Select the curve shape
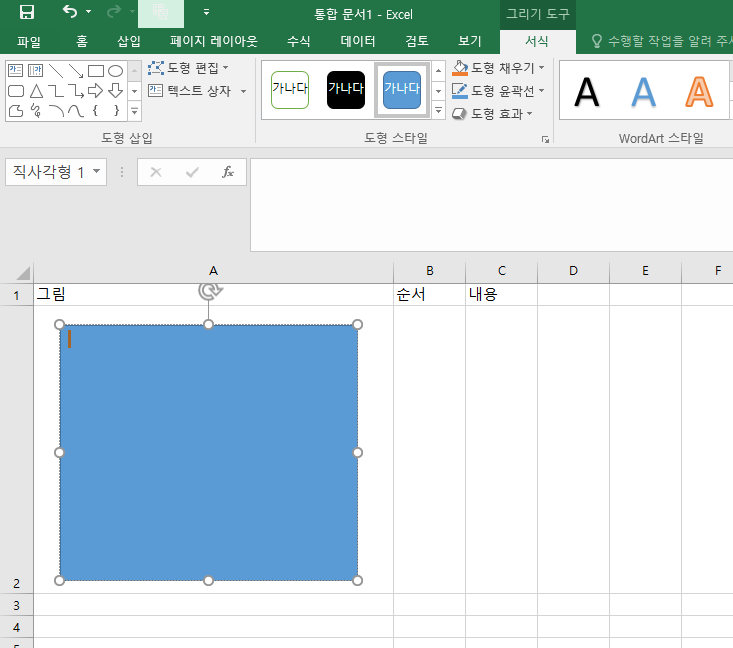The width and height of the screenshot is (733, 648). click(76, 111)
